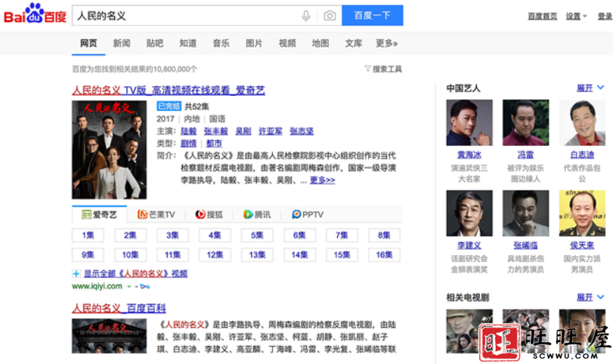The width and height of the screenshot is (613, 364).
Task: Select the 芒果TV video source
Action: [156, 214]
